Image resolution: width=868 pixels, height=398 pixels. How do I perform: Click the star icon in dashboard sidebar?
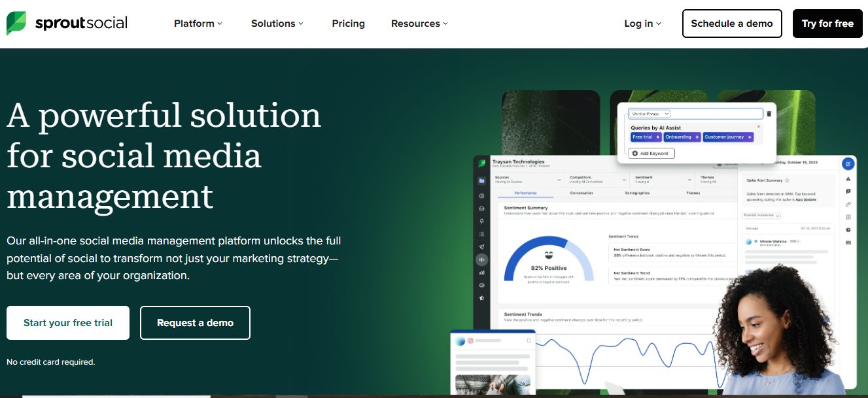[x=482, y=297]
